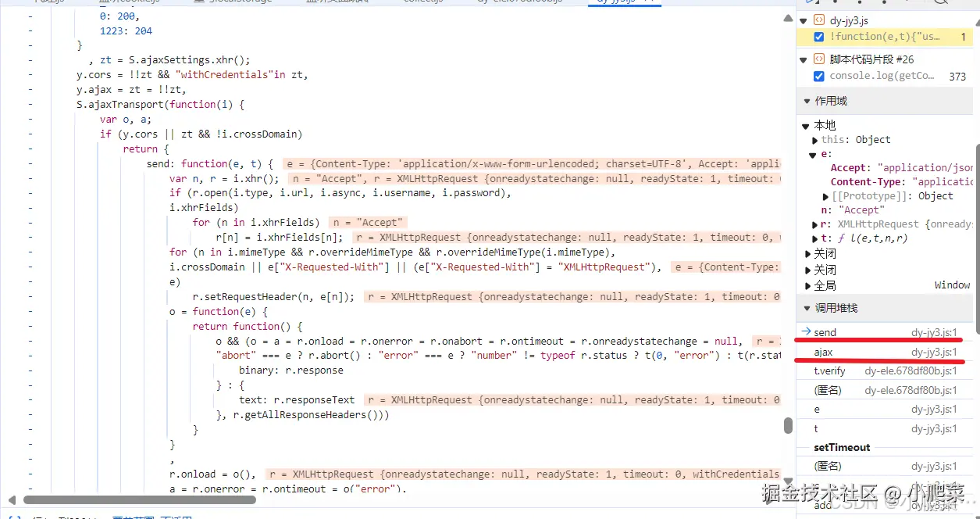
Task: Click the y.cors assignment code line
Action: (192, 74)
